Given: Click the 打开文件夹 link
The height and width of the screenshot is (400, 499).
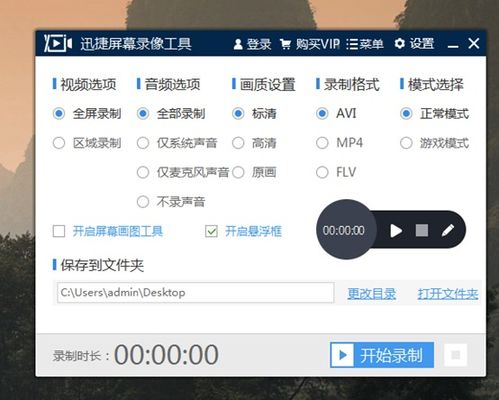Looking at the screenshot, I should click(x=448, y=294).
